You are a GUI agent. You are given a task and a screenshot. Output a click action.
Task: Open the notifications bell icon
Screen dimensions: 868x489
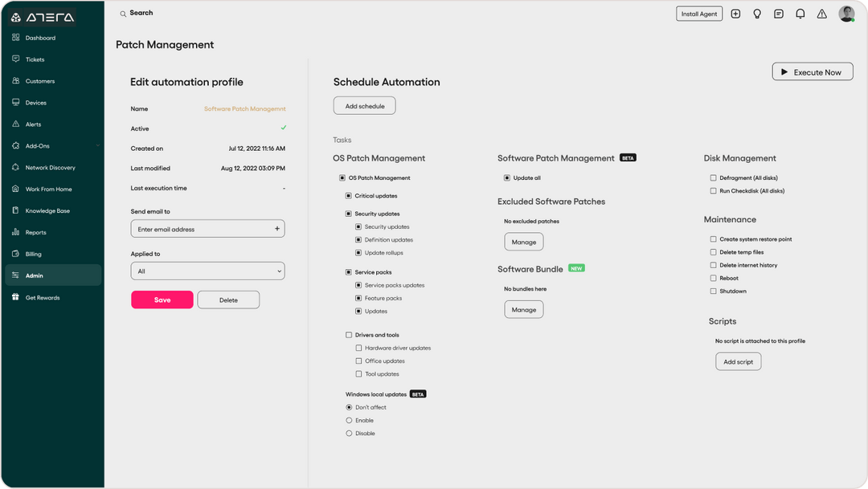click(800, 14)
